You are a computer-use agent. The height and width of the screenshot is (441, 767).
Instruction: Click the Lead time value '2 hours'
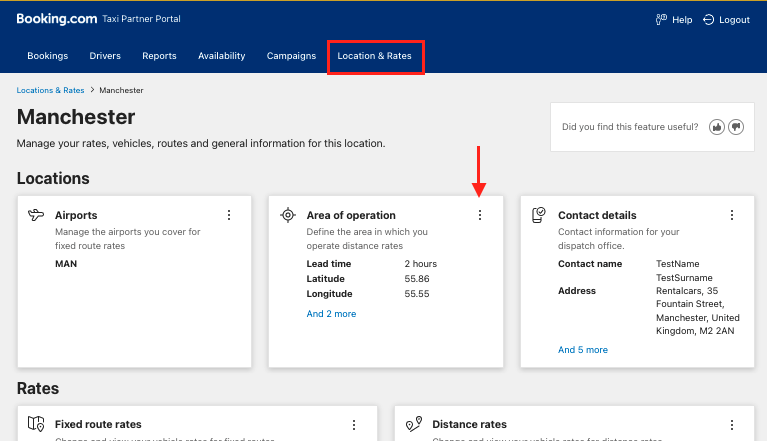tap(420, 264)
